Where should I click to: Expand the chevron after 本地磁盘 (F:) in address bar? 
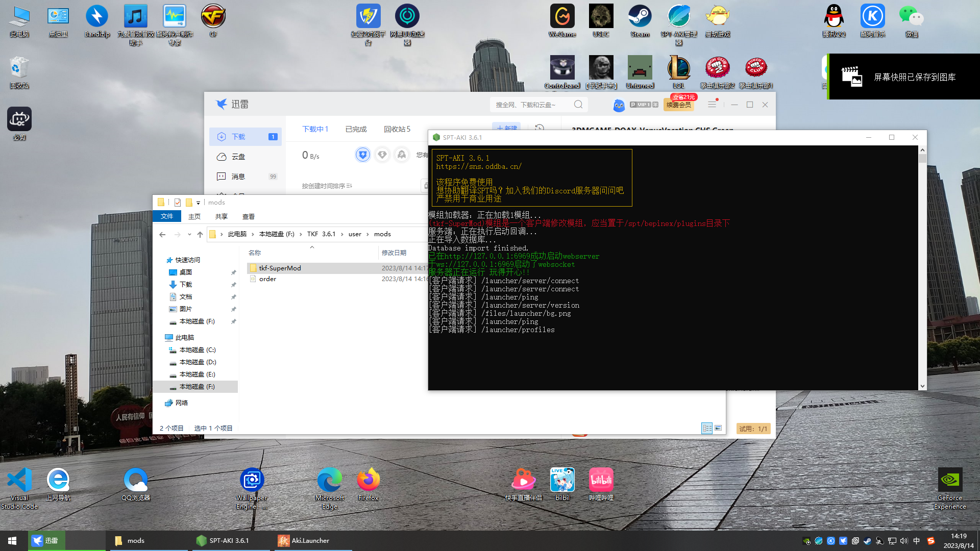click(x=300, y=234)
